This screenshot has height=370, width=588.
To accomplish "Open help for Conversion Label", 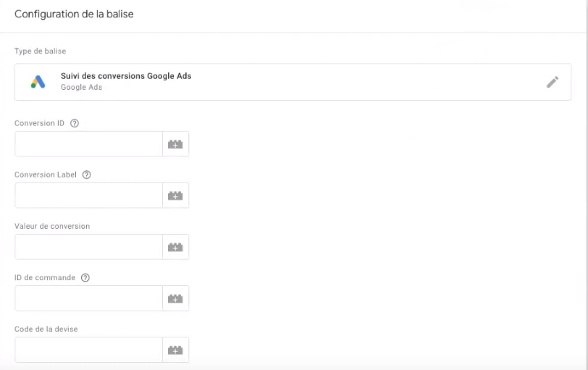I will pyautogui.click(x=87, y=175).
